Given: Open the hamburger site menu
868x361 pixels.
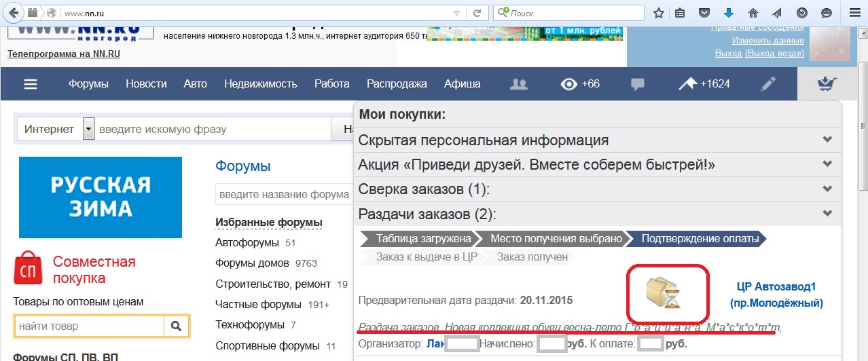Looking at the screenshot, I should [31, 84].
